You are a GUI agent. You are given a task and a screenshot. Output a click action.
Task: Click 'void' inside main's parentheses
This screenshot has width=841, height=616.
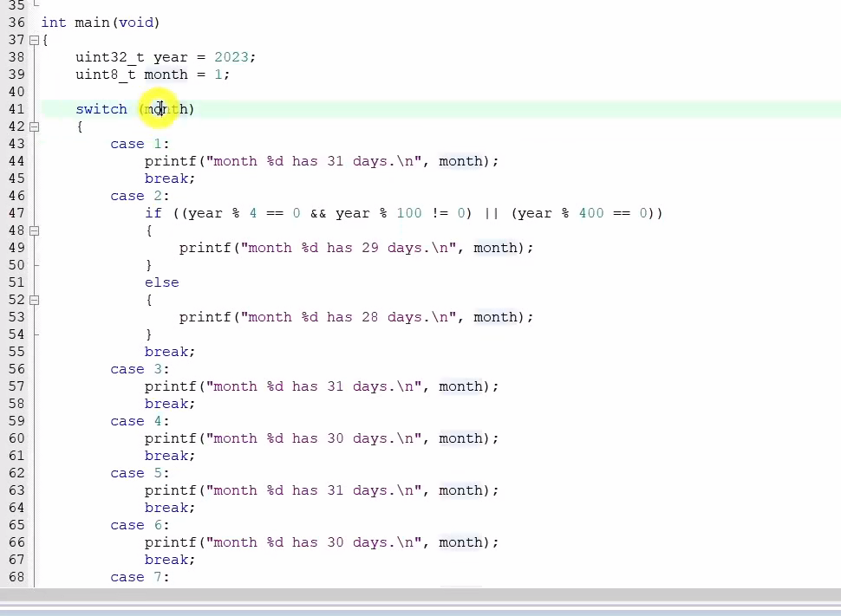point(136,23)
